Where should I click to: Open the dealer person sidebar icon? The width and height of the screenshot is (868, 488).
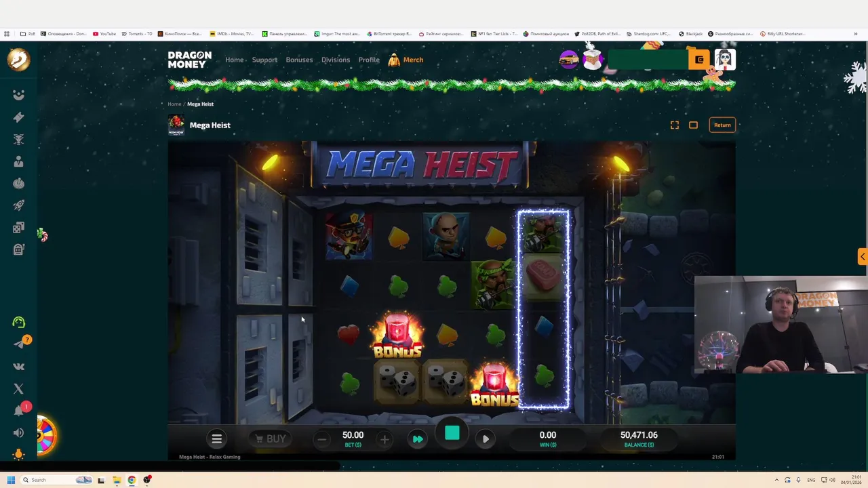pyautogui.click(x=18, y=161)
